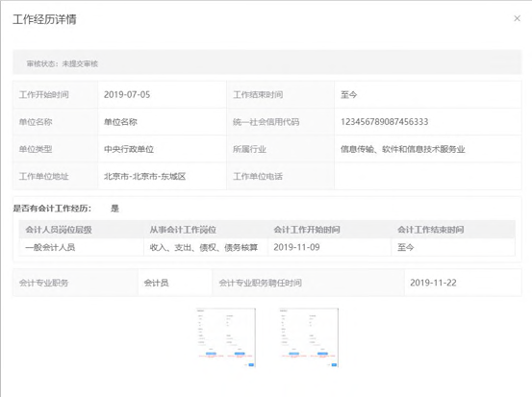Click appointment date 2019-11-22

tap(433, 283)
